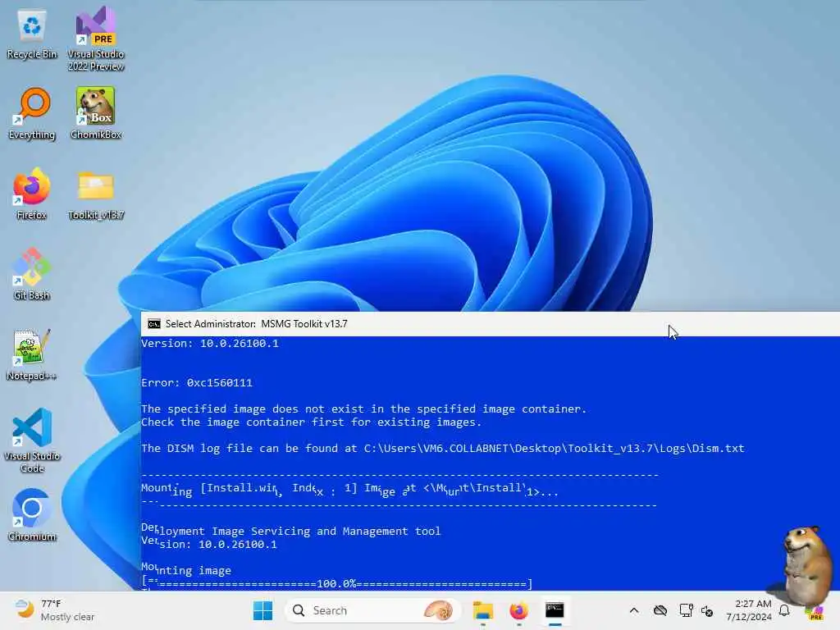The width and height of the screenshot is (840, 630).
Task: Open the Windows Start menu
Action: (x=262, y=610)
